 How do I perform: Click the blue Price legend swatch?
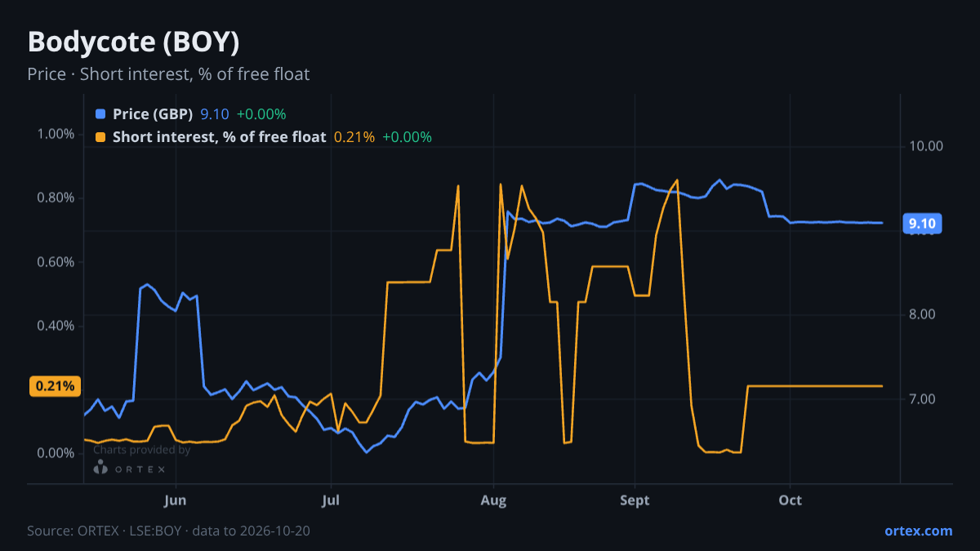[x=100, y=114]
